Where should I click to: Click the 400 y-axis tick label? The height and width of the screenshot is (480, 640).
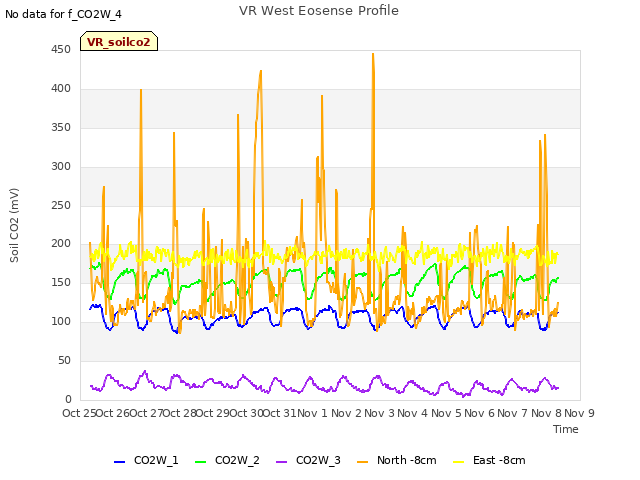pyautogui.click(x=61, y=89)
